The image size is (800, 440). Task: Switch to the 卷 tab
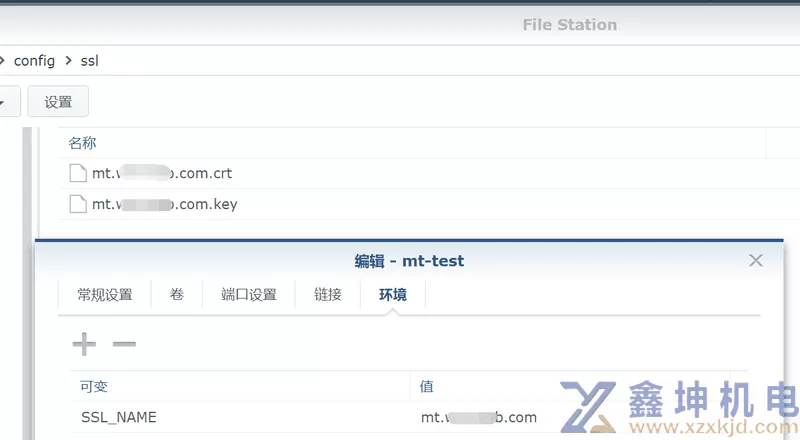(x=177, y=295)
